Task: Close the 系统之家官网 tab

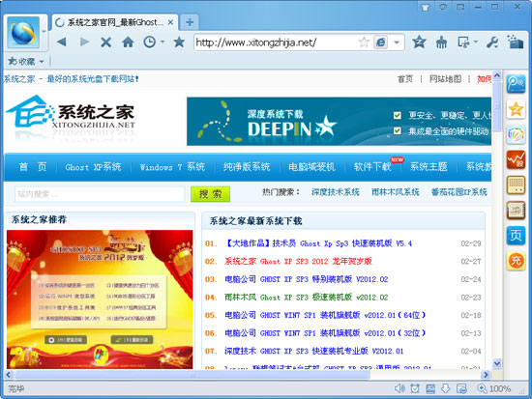Action: click(170, 22)
